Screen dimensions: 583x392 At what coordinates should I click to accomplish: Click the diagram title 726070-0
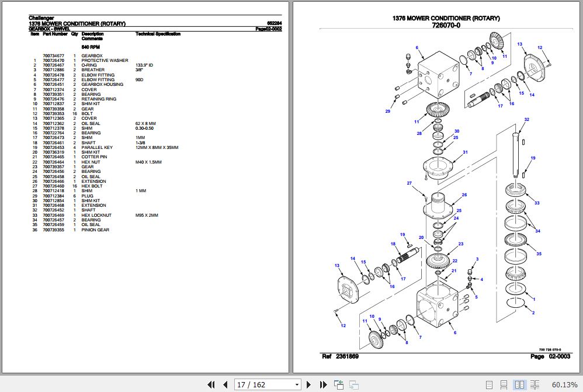(446, 25)
